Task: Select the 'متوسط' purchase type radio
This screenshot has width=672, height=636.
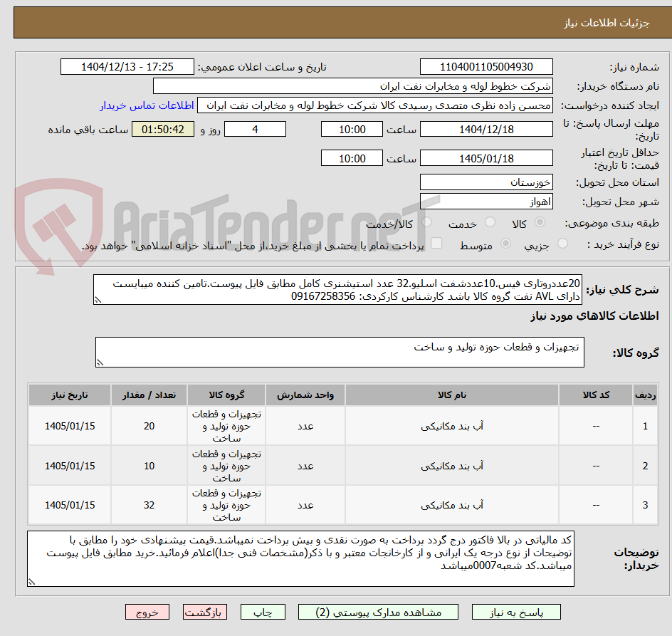Action: 505,244
